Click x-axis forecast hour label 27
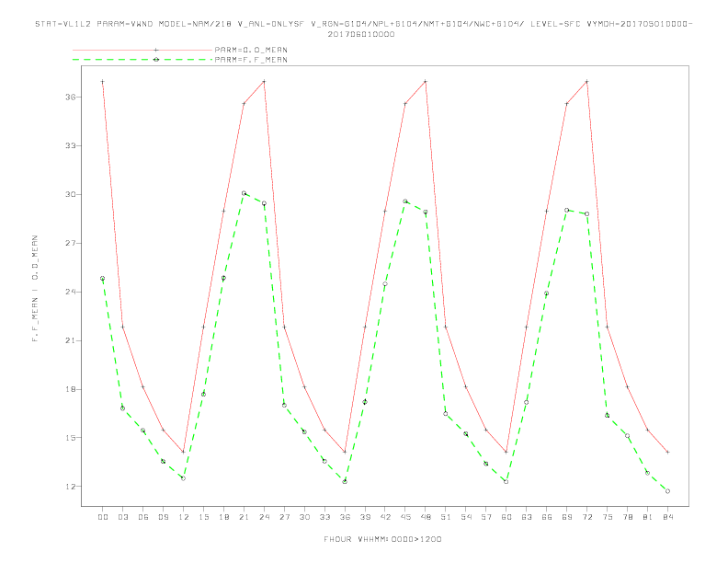Viewport: 728px width, 563px height. pyautogui.click(x=284, y=517)
